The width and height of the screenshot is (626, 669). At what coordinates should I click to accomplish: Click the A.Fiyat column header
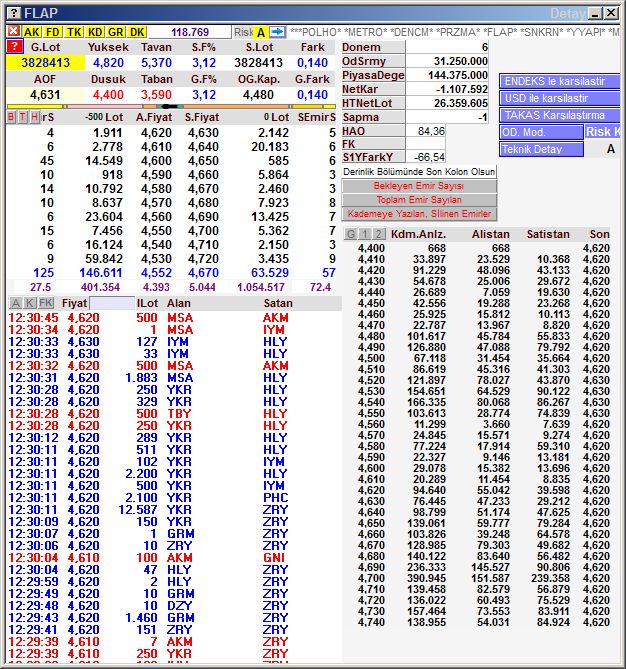[154, 117]
